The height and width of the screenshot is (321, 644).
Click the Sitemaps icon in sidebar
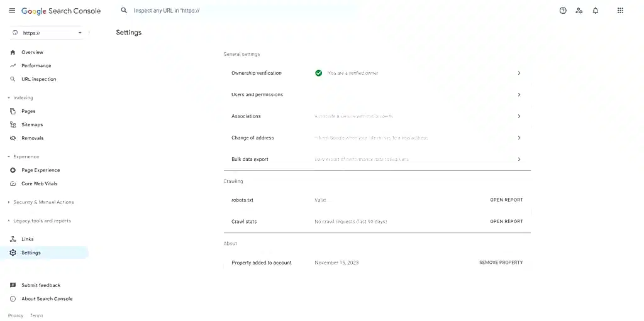pyautogui.click(x=13, y=125)
